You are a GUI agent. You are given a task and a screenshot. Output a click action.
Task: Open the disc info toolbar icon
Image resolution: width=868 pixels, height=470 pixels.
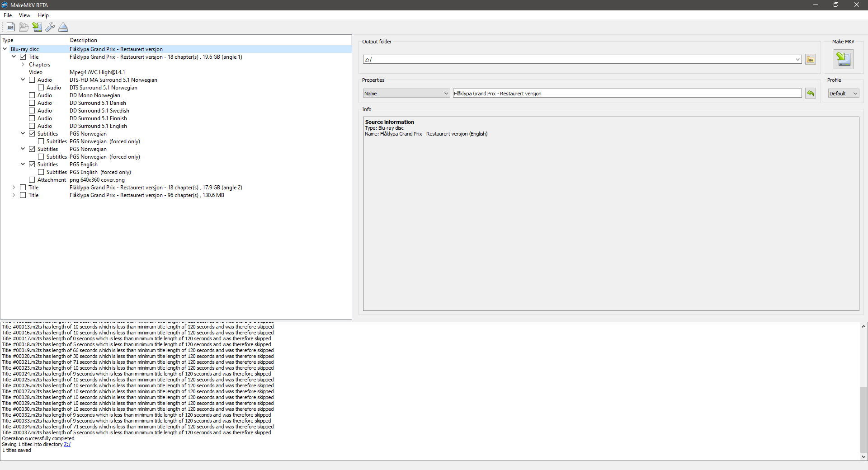[x=10, y=27]
